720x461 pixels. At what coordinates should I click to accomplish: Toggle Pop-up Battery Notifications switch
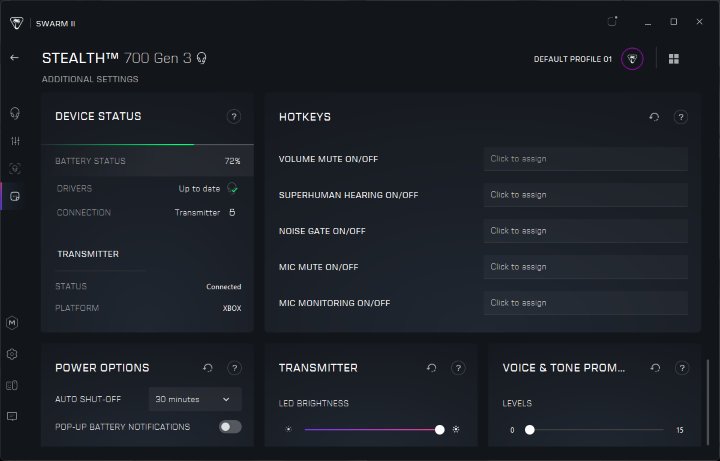(x=230, y=427)
